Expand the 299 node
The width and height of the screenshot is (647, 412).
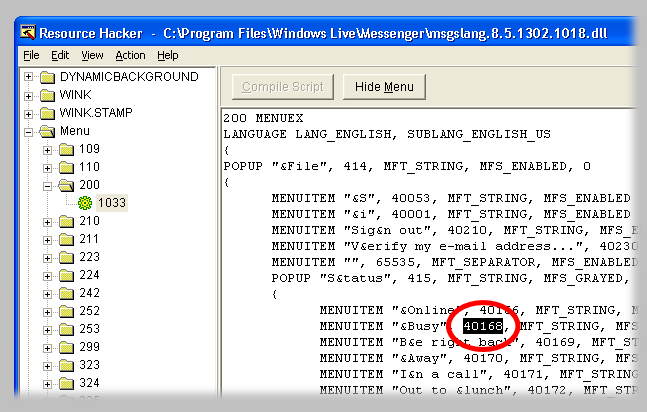pos(47,348)
